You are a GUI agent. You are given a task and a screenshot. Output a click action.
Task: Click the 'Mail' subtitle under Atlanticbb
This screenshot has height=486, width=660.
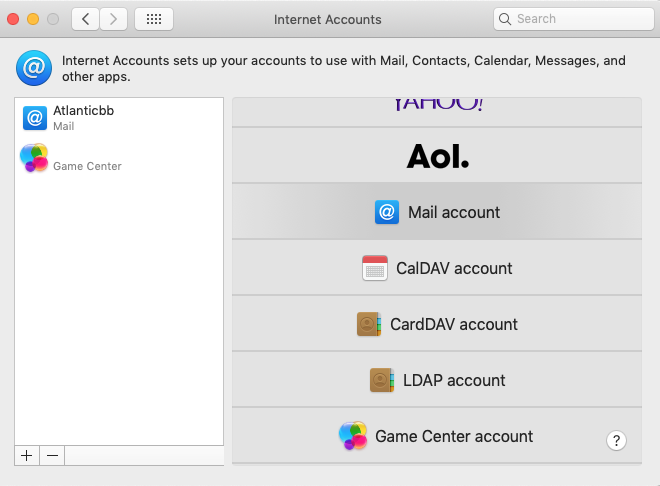(x=64, y=126)
